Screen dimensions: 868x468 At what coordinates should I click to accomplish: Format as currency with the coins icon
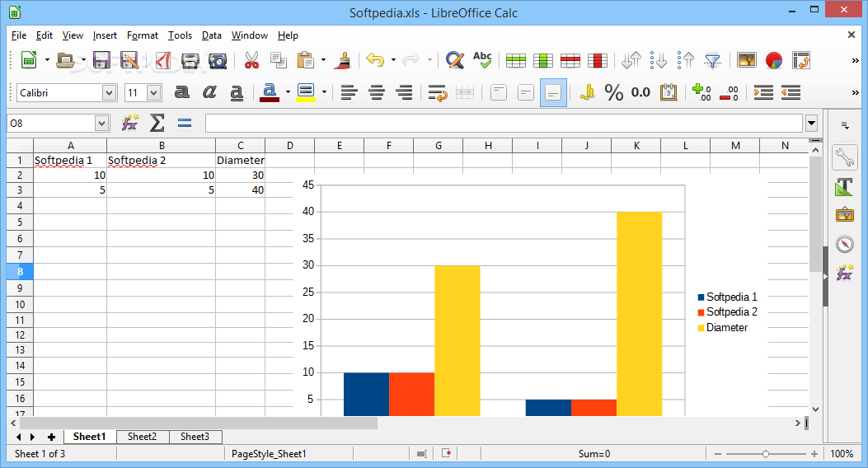tap(587, 92)
